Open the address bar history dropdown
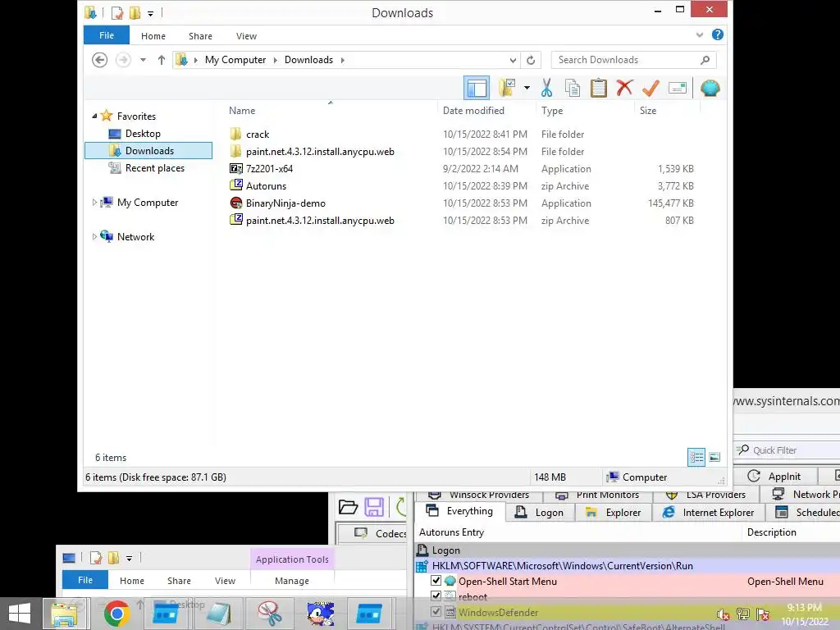The height and width of the screenshot is (630, 840). tap(513, 60)
